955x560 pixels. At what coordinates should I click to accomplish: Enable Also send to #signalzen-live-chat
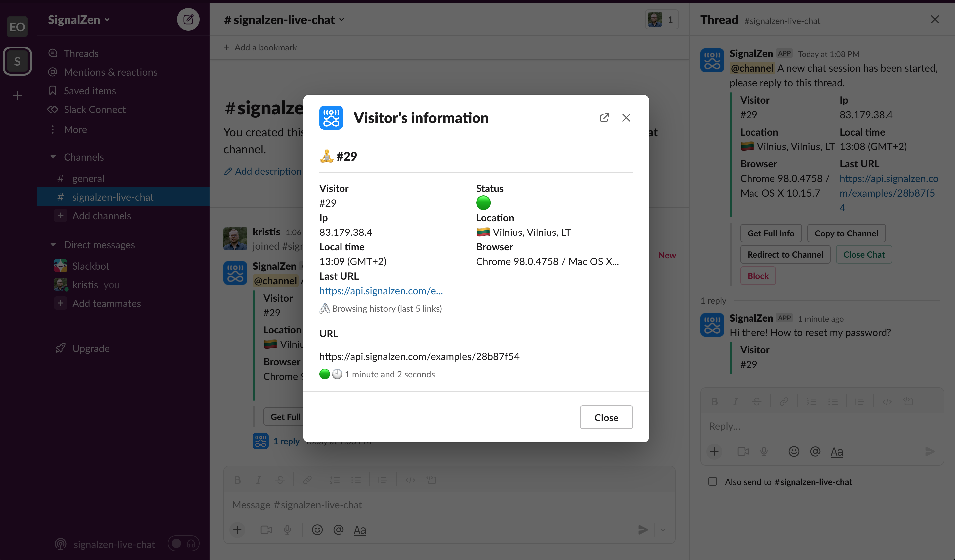(713, 481)
